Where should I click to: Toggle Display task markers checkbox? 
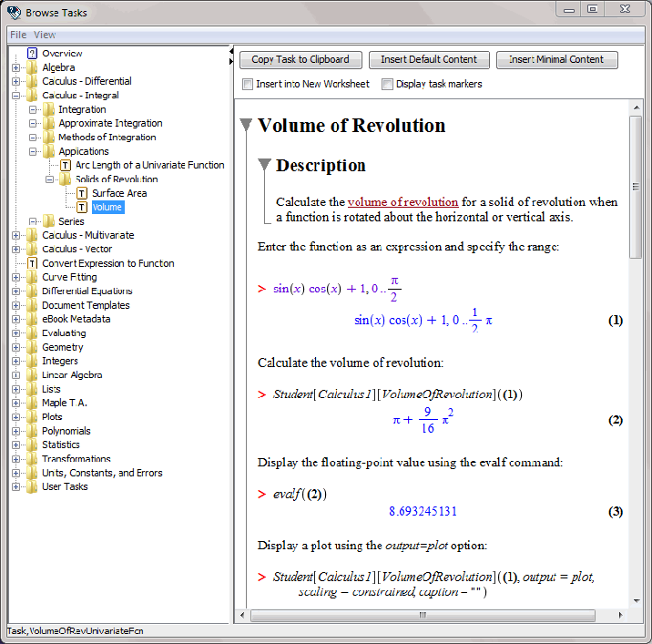click(388, 85)
